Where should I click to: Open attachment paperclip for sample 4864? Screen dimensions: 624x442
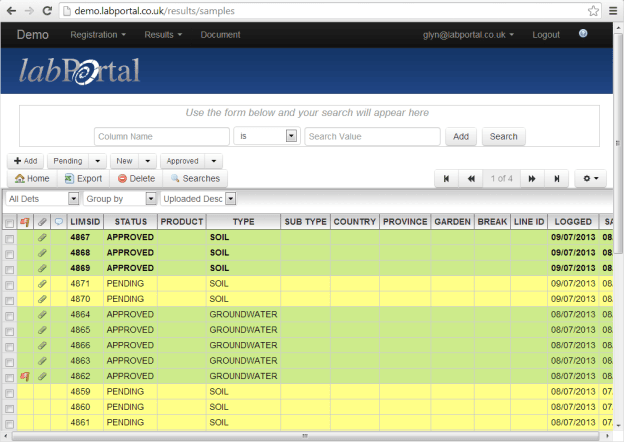click(42, 315)
